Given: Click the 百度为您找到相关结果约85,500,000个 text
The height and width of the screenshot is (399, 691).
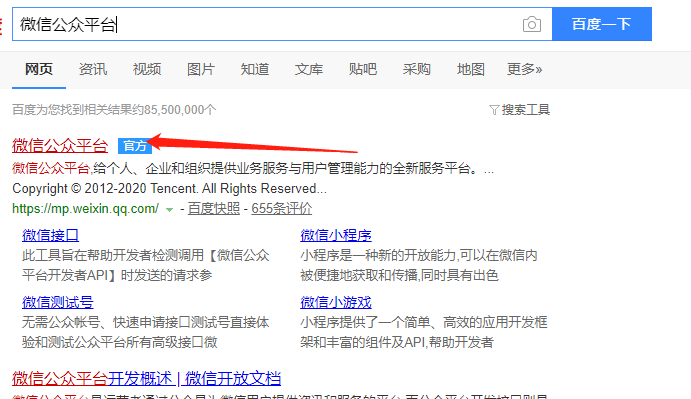Looking at the screenshot, I should pos(114,110).
